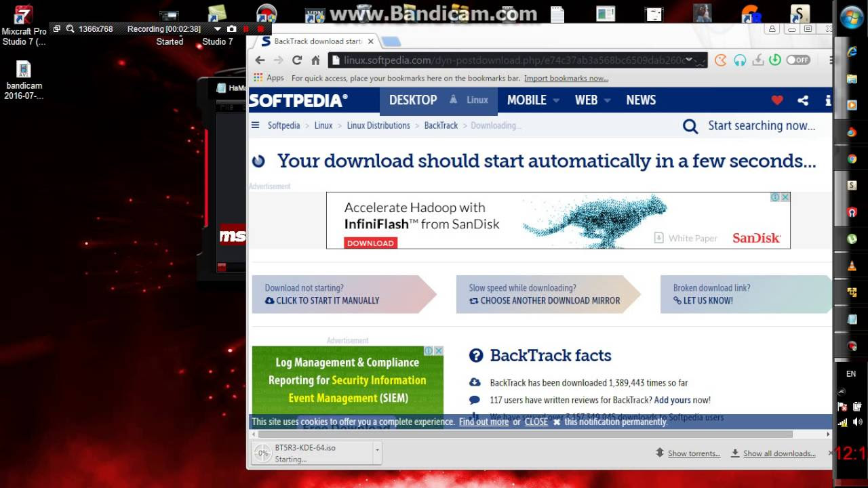Click CLOSE on the cookie notification
This screenshot has width=868, height=488.
(536, 422)
